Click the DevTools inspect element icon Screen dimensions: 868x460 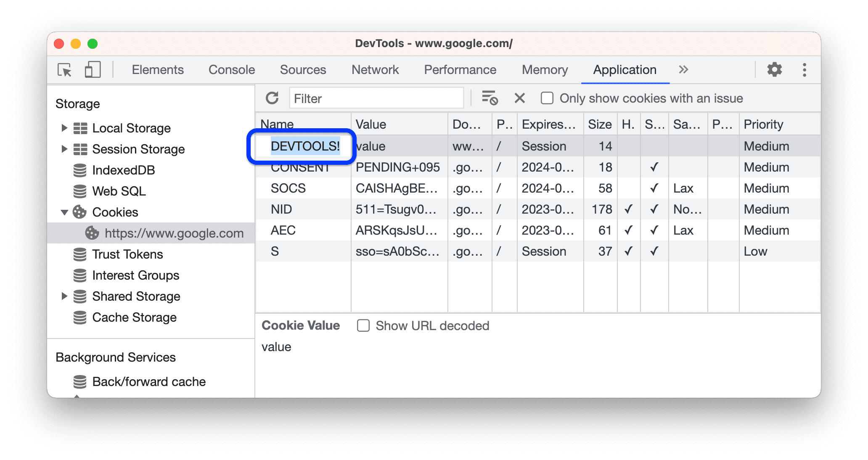pos(65,69)
